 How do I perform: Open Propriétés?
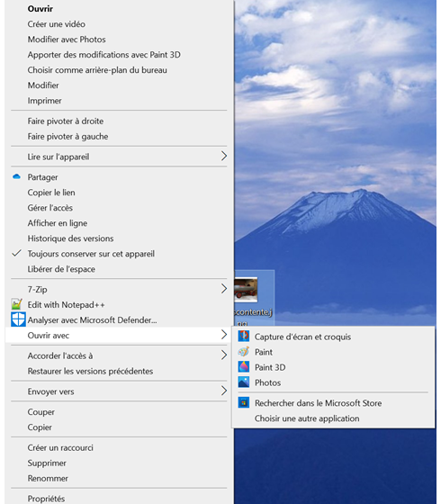(x=119, y=499)
